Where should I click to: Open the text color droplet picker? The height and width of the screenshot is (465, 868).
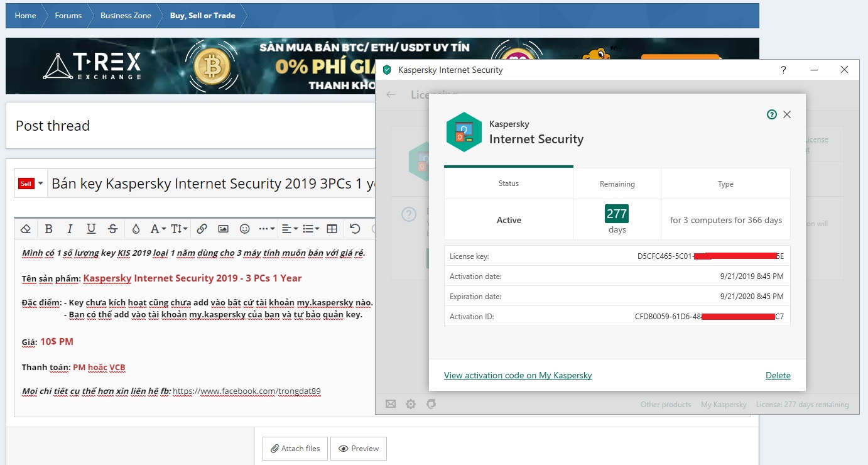pos(136,229)
